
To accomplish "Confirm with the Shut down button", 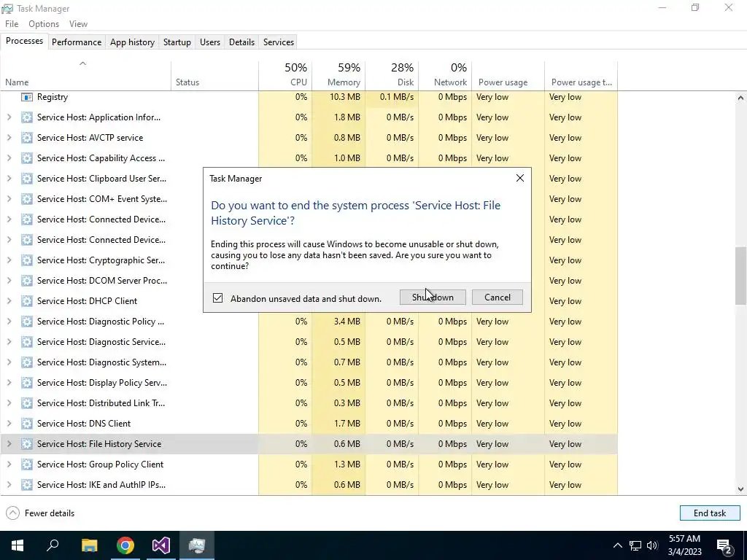I will coord(433,297).
